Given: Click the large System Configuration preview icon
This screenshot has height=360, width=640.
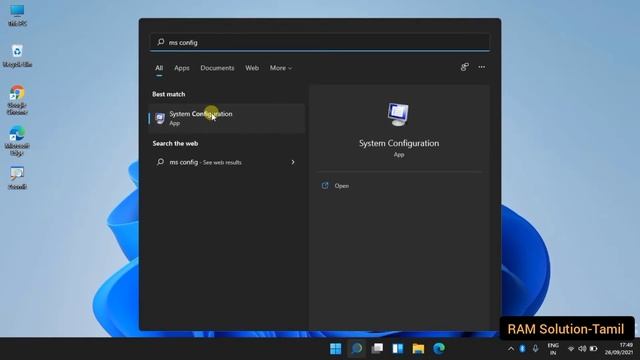Looking at the screenshot, I should [x=398, y=114].
